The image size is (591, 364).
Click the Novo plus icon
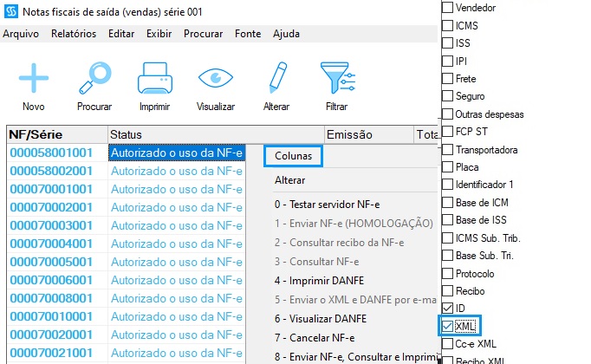[x=34, y=78]
